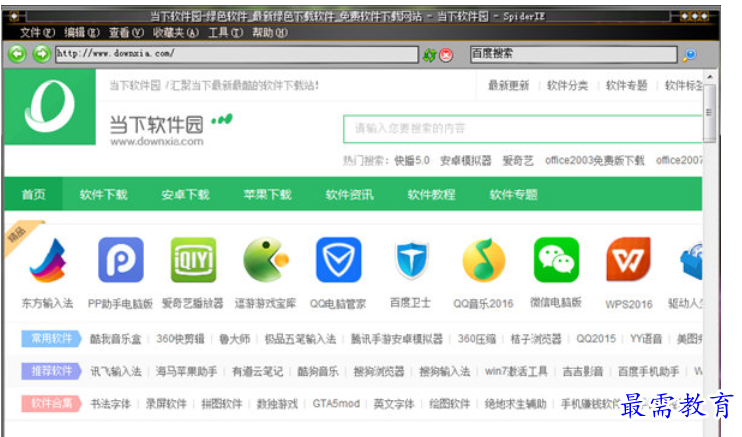The width and height of the screenshot is (742, 437).
Task: Open the QQ音乐2016 icon
Action: (x=484, y=260)
